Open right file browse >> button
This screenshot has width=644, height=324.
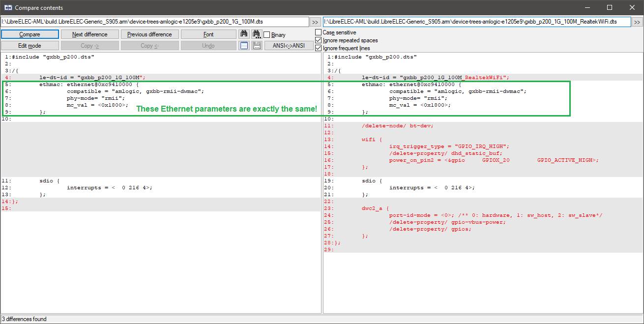tap(637, 22)
